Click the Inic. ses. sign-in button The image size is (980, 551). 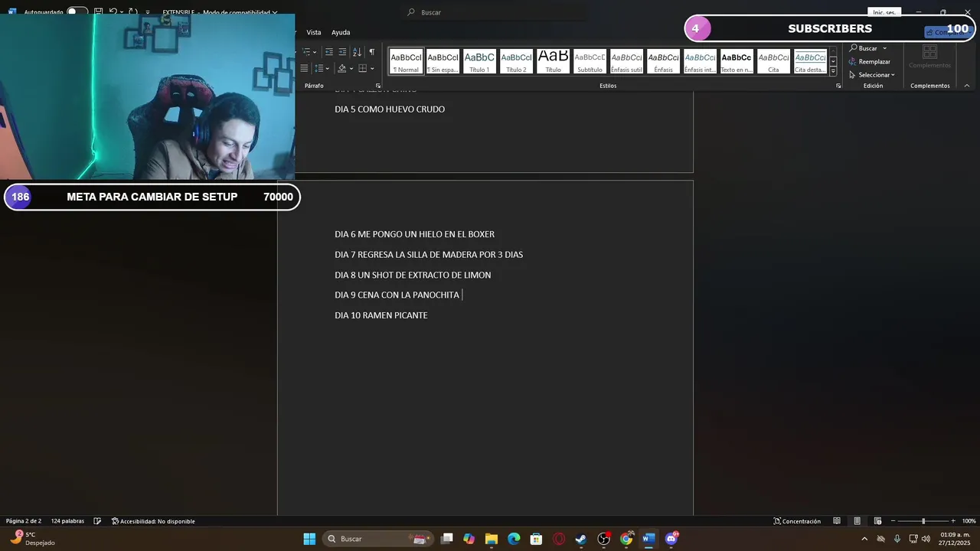tap(884, 12)
